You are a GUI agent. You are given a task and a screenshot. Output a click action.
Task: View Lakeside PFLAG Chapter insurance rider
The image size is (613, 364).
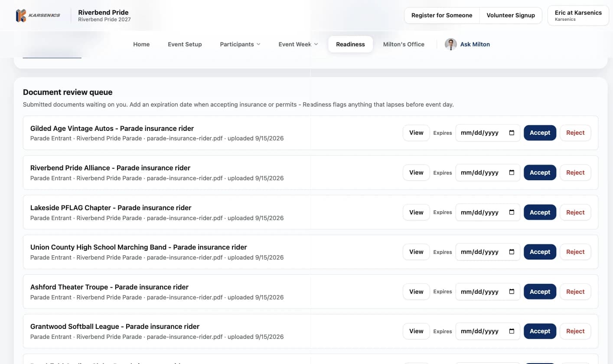[x=416, y=212]
